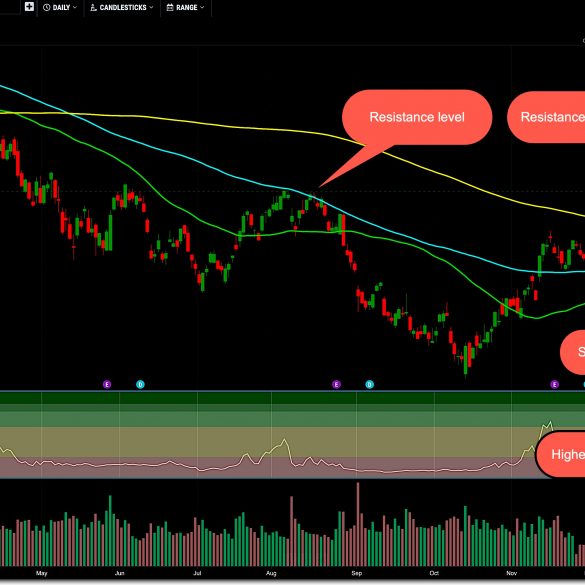Screen dimensions: 585x585
Task: Click the cyan D marker near September
Action: click(369, 384)
